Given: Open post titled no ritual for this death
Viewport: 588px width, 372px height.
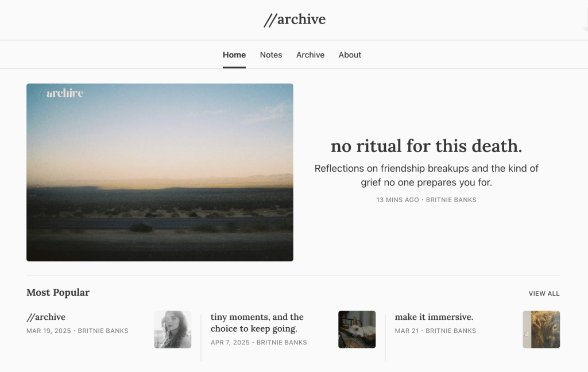Looking at the screenshot, I should pos(427,146).
